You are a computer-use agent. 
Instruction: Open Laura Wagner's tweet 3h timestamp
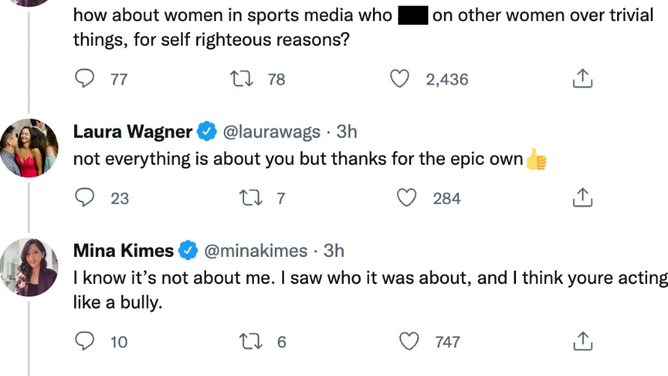tap(347, 132)
